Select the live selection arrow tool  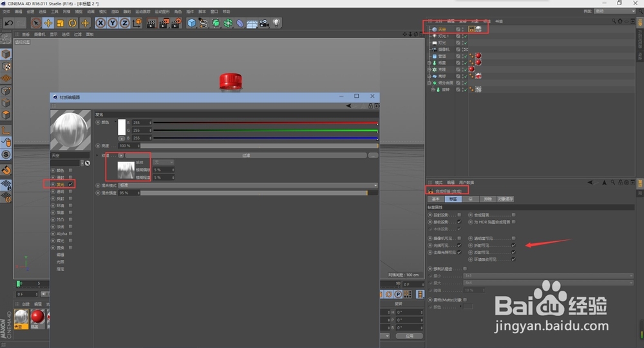coord(35,23)
